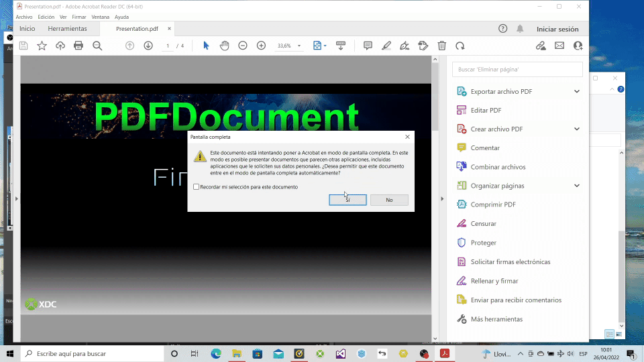
Task: Click the tools search field
Action: tap(517, 69)
